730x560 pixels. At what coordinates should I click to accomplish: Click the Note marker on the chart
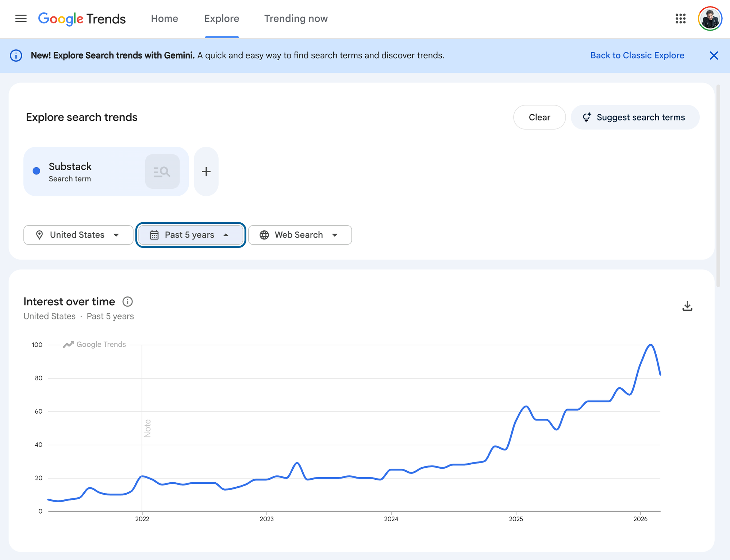[147, 428]
